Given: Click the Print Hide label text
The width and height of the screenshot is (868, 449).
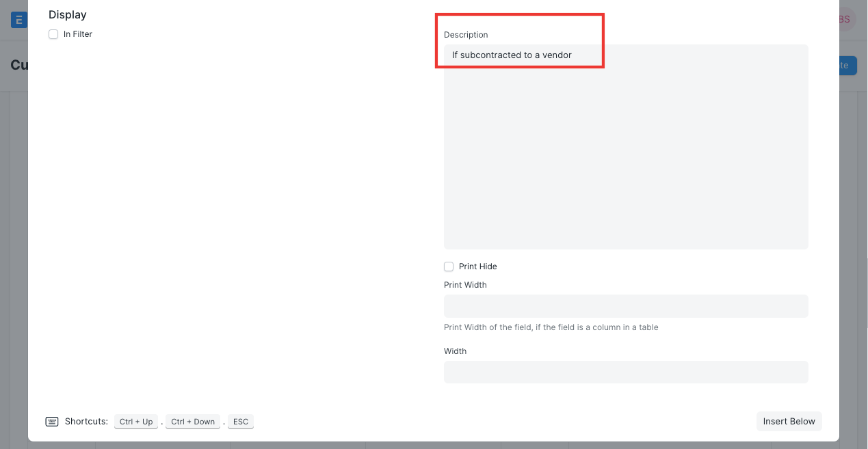Looking at the screenshot, I should (478, 267).
